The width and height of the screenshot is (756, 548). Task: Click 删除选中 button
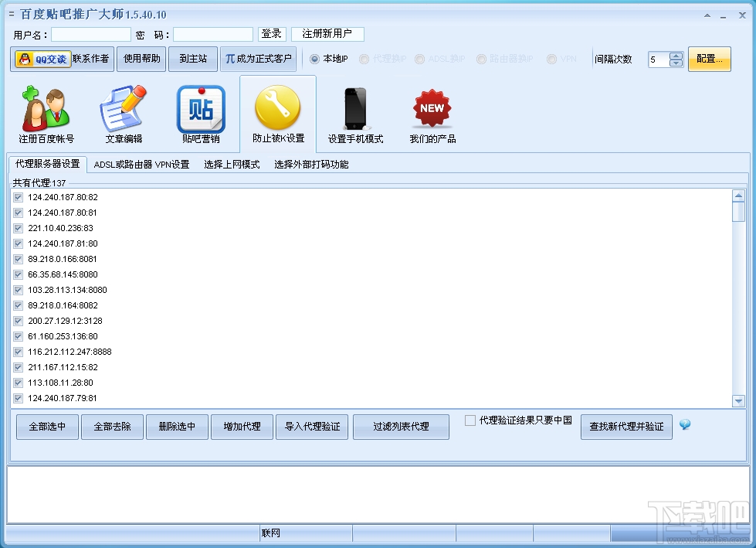coord(177,427)
